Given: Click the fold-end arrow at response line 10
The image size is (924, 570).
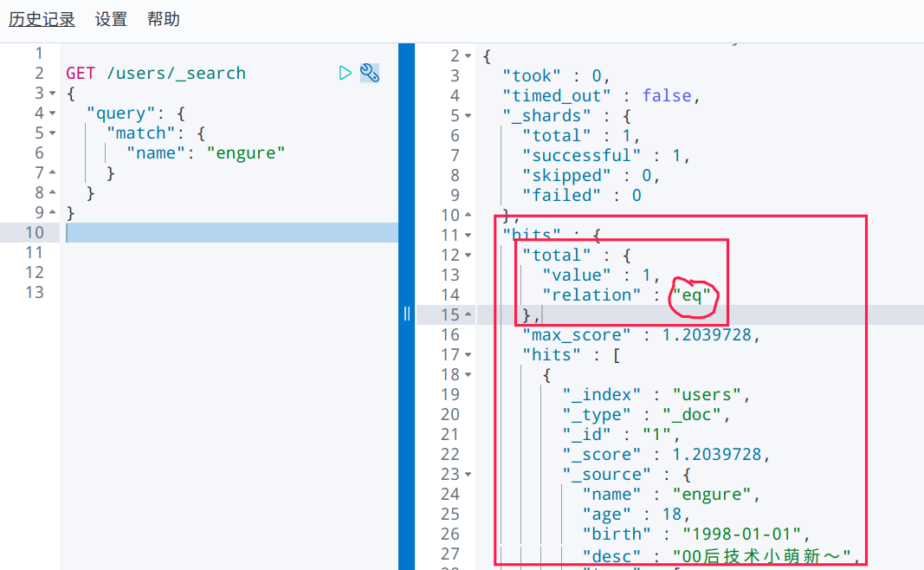Looking at the screenshot, I should click(x=468, y=215).
